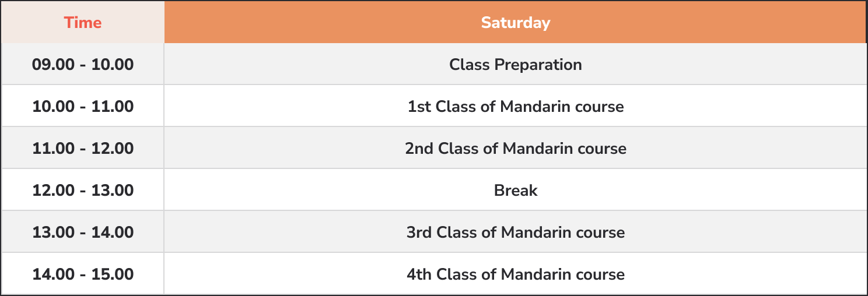
Task: Click the 13.00 - 14.00 time slot
Action: point(83,232)
